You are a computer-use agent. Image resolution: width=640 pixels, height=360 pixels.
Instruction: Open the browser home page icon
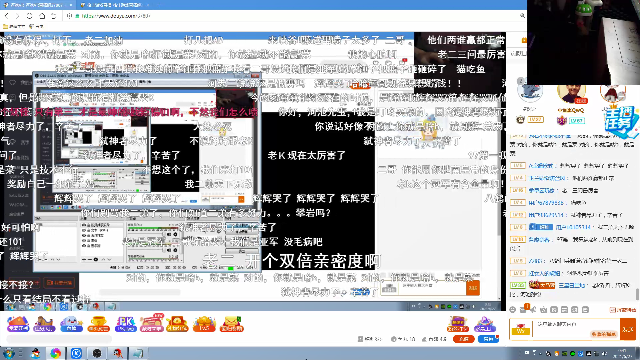click(x=42, y=16)
